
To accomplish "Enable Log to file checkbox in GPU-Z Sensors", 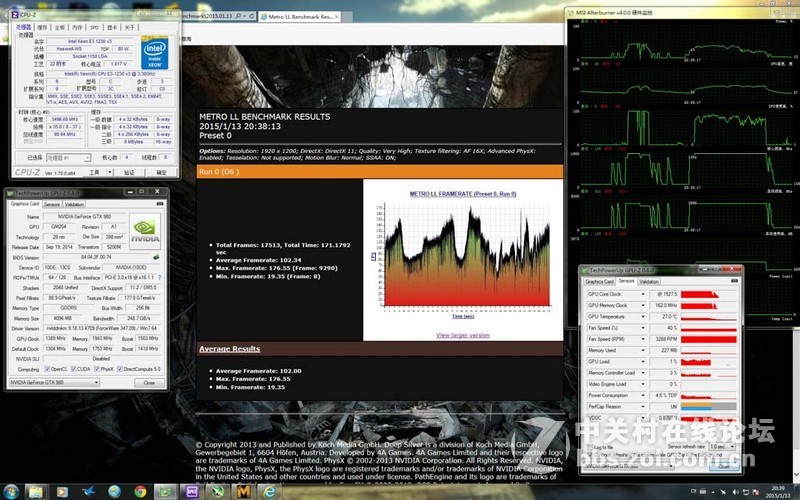I will [x=590, y=447].
